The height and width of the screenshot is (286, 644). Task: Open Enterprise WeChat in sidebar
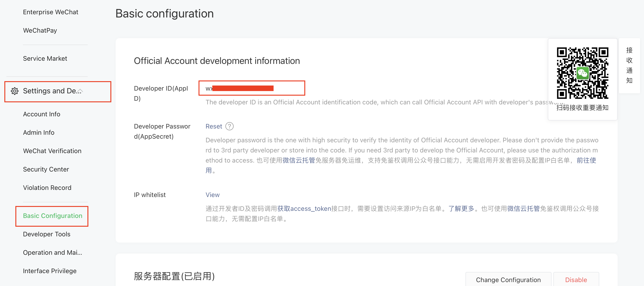point(50,12)
